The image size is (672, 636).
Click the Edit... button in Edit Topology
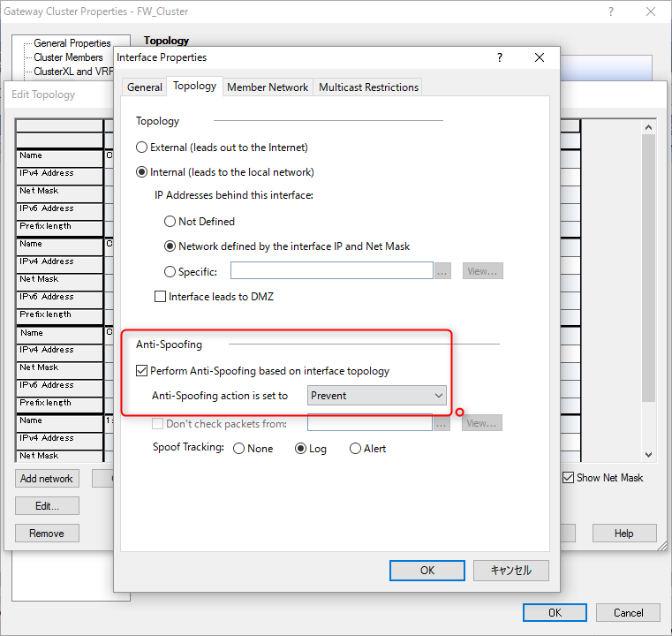point(47,506)
